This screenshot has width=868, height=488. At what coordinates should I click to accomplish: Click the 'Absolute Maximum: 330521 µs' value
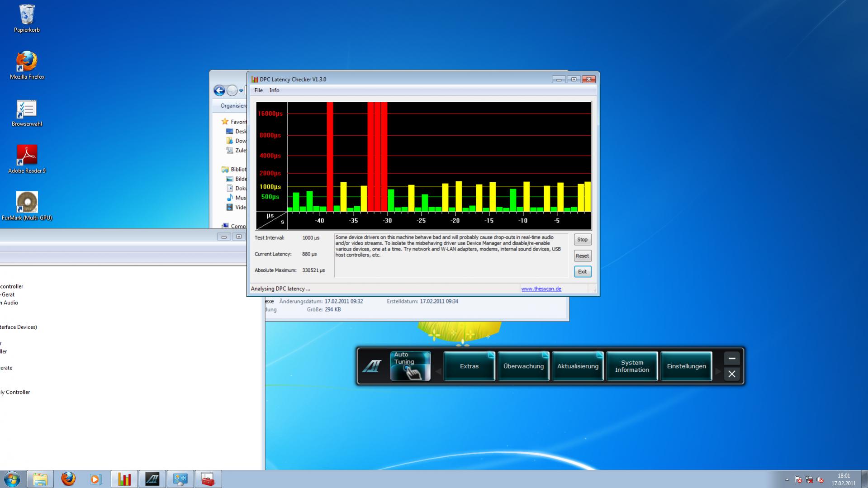pyautogui.click(x=313, y=270)
